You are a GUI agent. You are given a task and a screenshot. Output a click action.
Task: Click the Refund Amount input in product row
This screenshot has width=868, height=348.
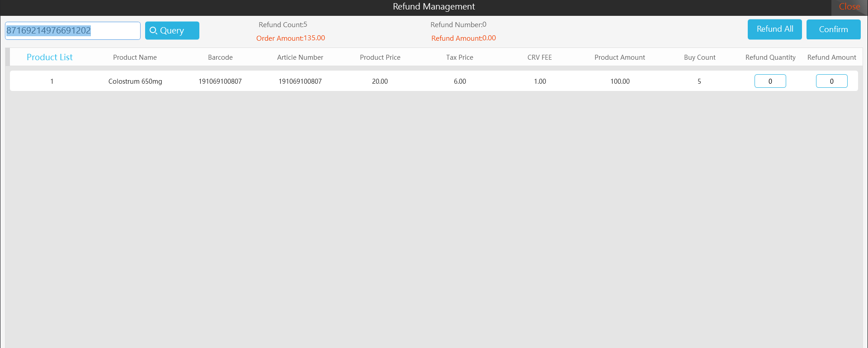831,81
